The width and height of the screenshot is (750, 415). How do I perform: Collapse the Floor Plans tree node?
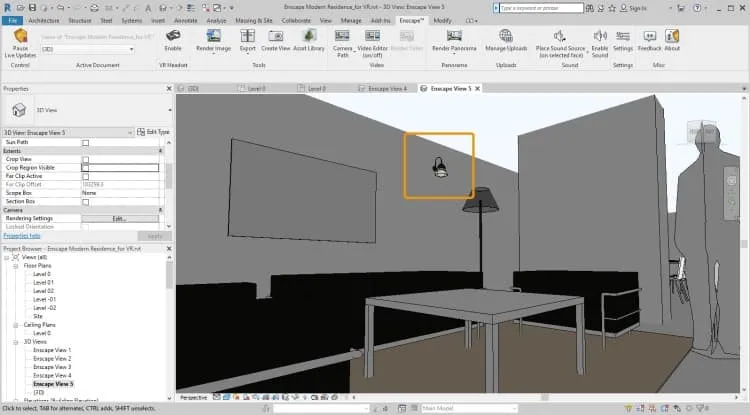(15, 266)
